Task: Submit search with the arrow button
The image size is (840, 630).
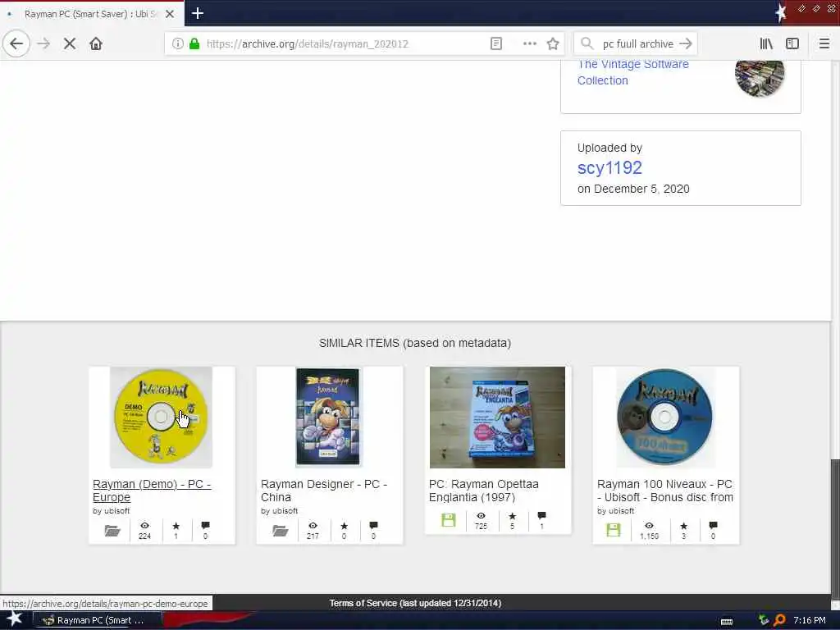Action: pyautogui.click(x=686, y=44)
